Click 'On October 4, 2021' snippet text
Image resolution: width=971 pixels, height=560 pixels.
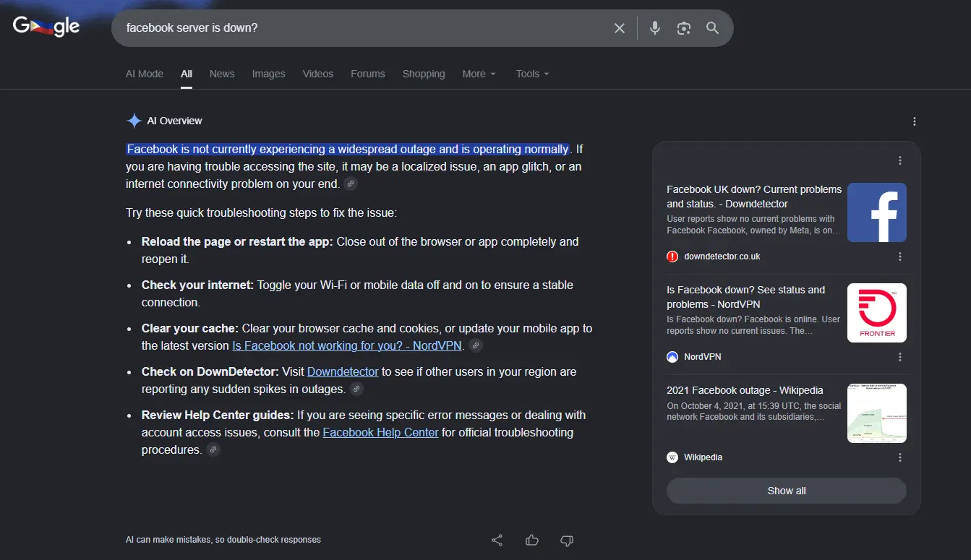pyautogui.click(x=754, y=411)
